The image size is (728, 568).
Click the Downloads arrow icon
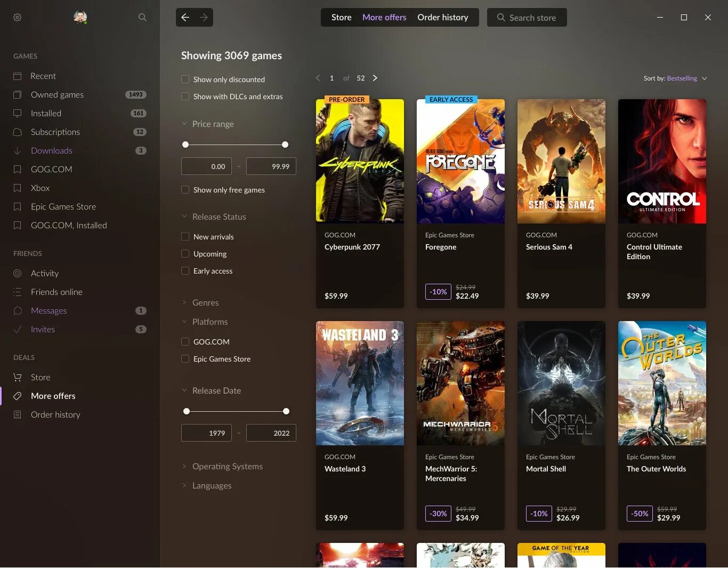point(18,151)
